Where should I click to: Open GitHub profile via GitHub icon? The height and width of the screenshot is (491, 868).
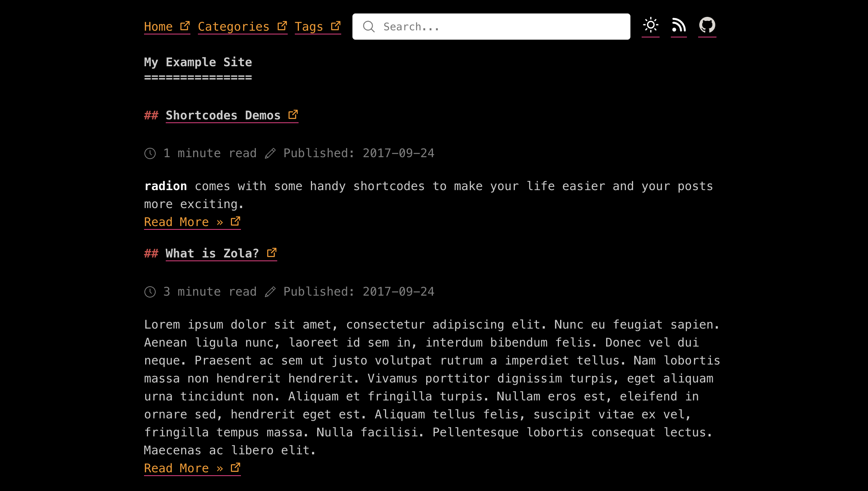707,25
